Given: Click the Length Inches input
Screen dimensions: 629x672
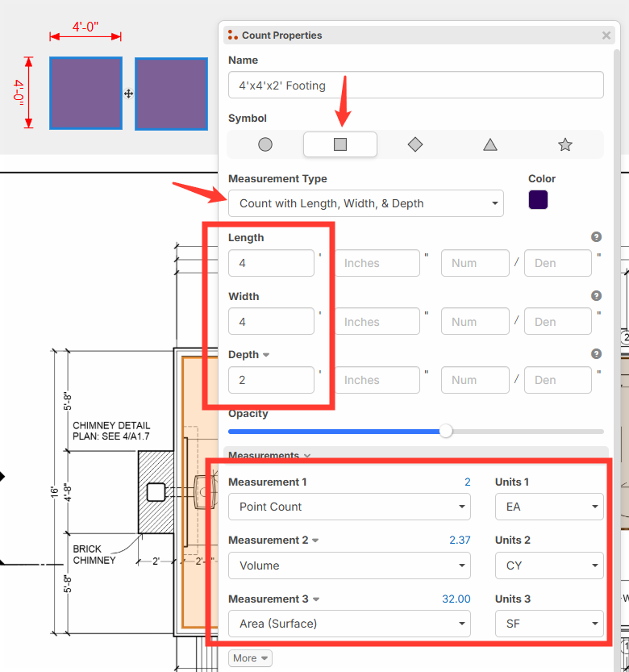Looking at the screenshot, I should (x=377, y=263).
